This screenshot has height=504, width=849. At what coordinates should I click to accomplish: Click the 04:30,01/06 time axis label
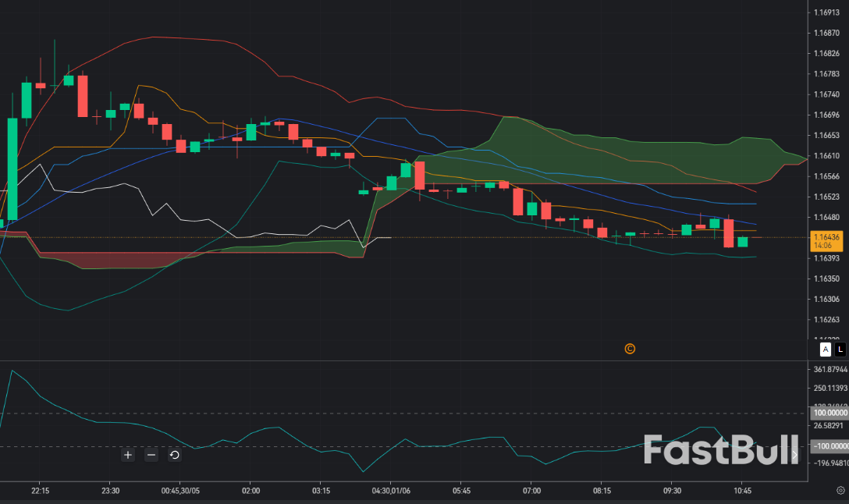391,491
